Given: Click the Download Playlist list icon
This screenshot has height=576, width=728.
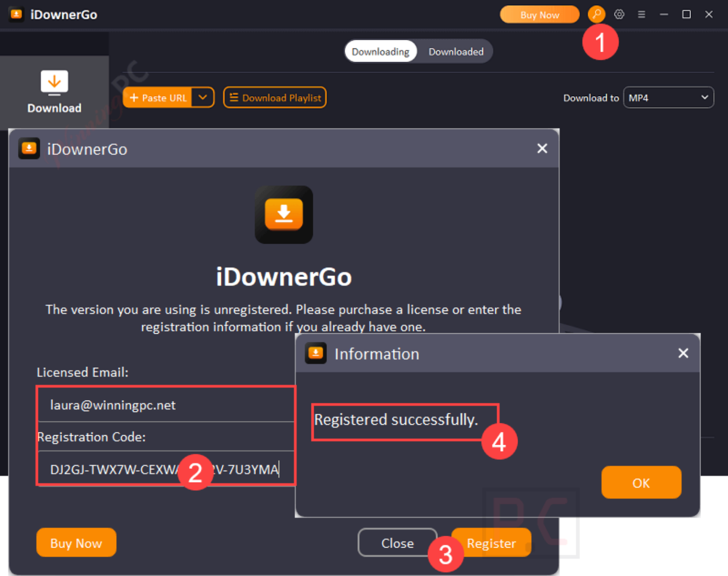Looking at the screenshot, I should click(x=234, y=98).
